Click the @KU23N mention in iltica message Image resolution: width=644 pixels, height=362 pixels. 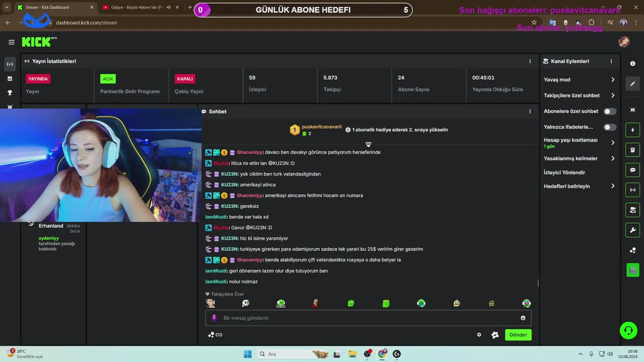(278, 163)
